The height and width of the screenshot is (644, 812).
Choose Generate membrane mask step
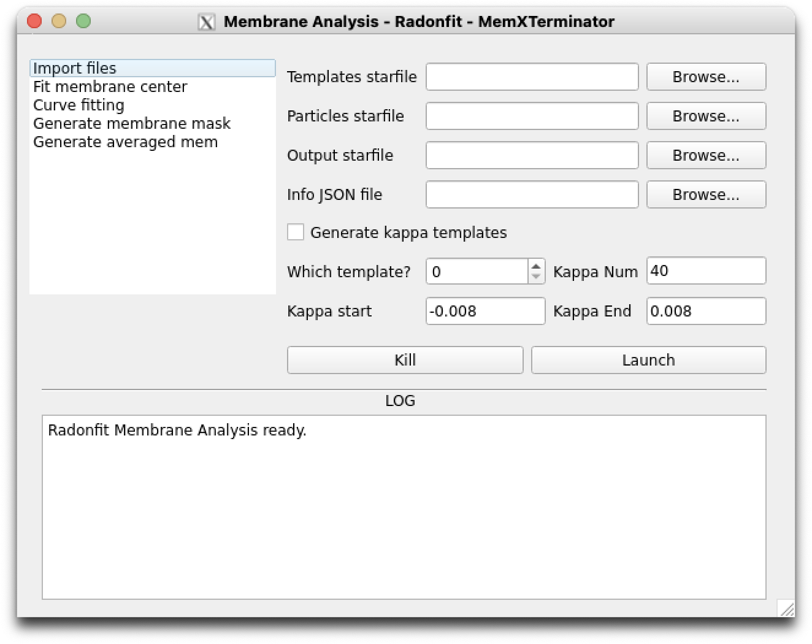click(x=153, y=123)
